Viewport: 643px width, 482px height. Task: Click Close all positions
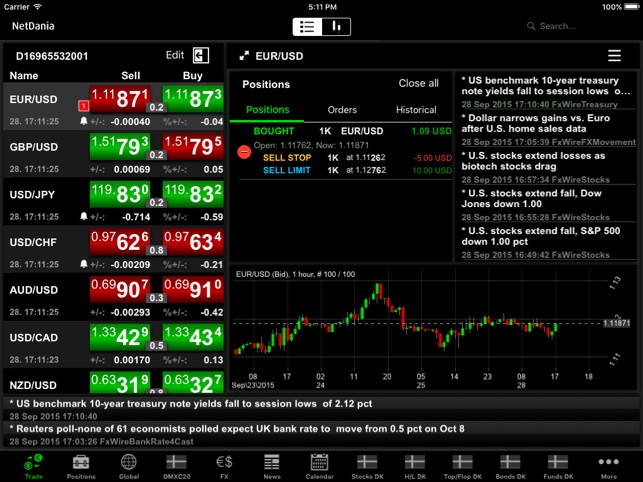418,83
